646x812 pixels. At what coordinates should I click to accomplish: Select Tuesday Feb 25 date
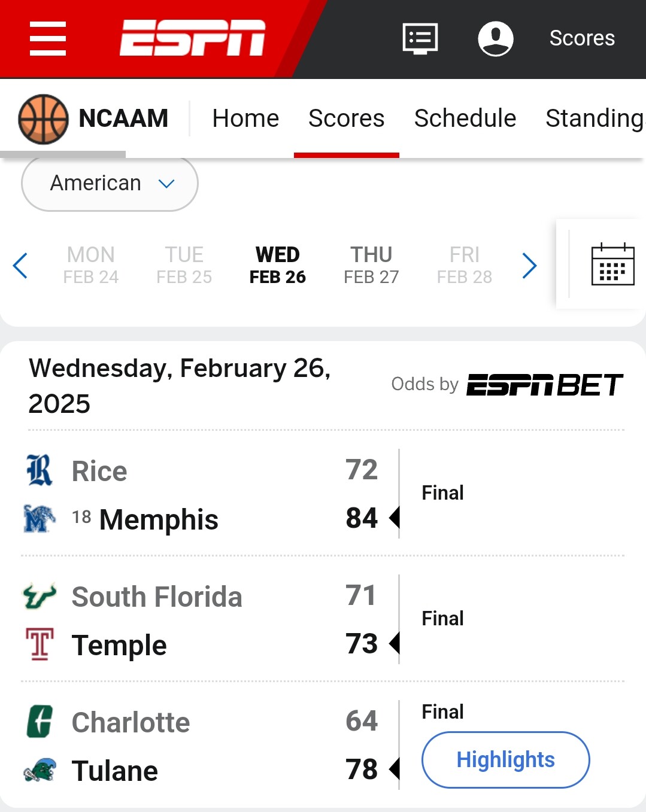[184, 265]
